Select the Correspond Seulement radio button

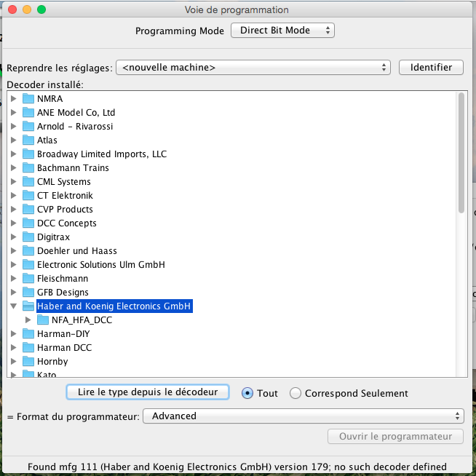tap(295, 393)
